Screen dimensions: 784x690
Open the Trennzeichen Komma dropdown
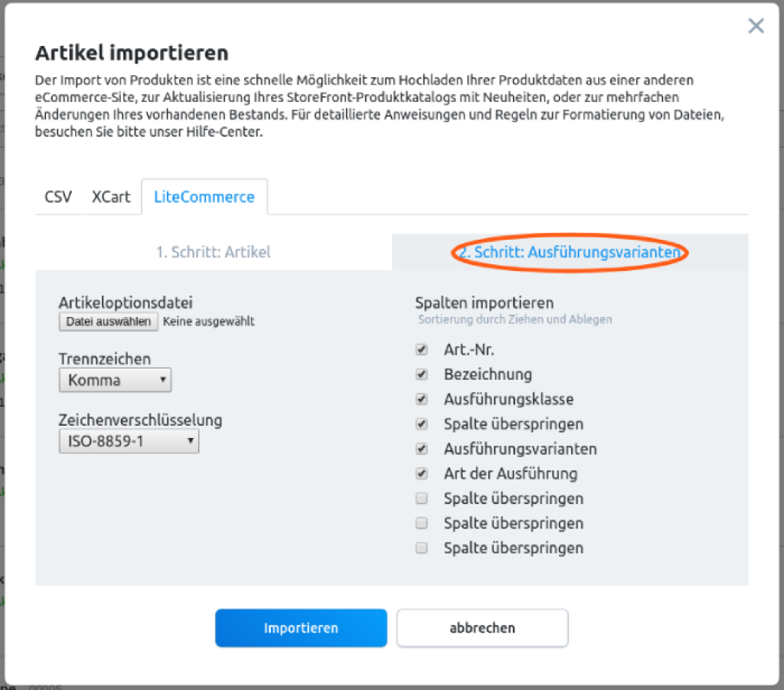[x=115, y=380]
